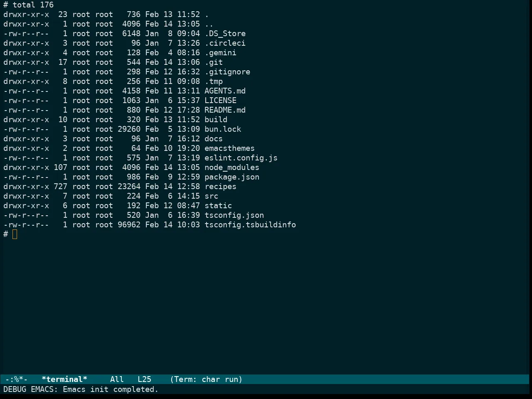
Task: Click the size 1063 in LICENSE row
Action: 131,101
